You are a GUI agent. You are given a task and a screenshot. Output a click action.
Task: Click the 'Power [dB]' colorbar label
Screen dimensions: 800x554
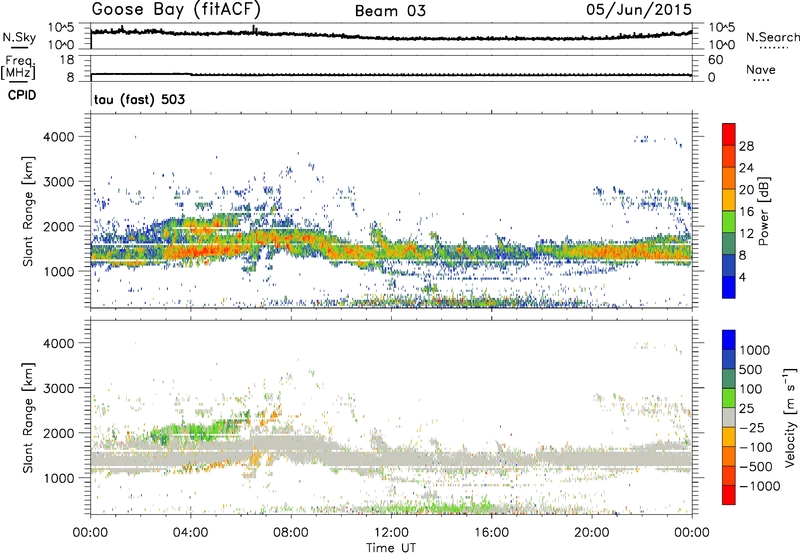[764, 211]
